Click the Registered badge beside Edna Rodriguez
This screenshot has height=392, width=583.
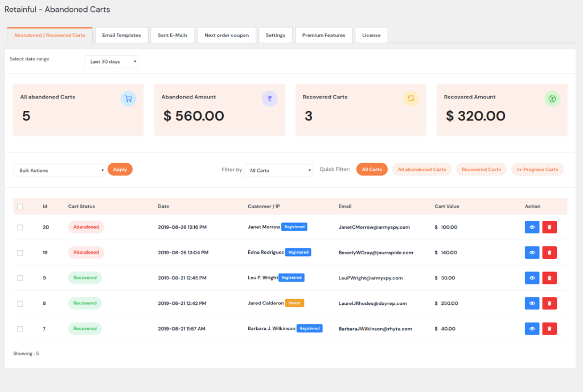point(298,252)
